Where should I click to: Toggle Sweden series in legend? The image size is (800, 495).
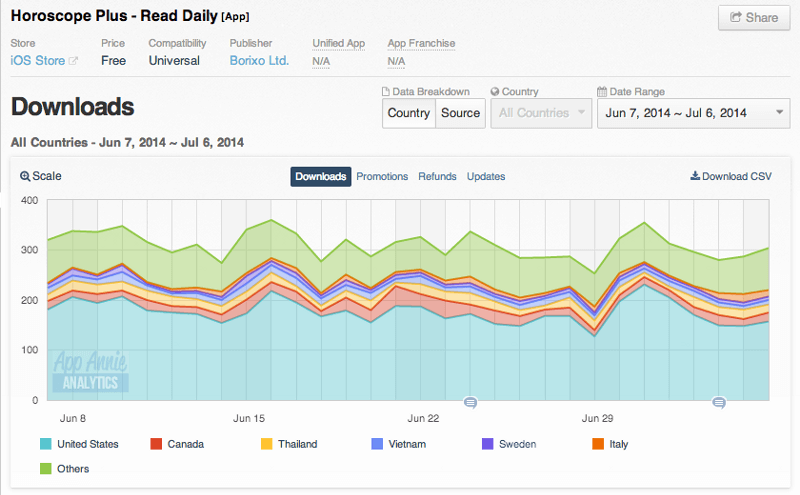(x=509, y=444)
